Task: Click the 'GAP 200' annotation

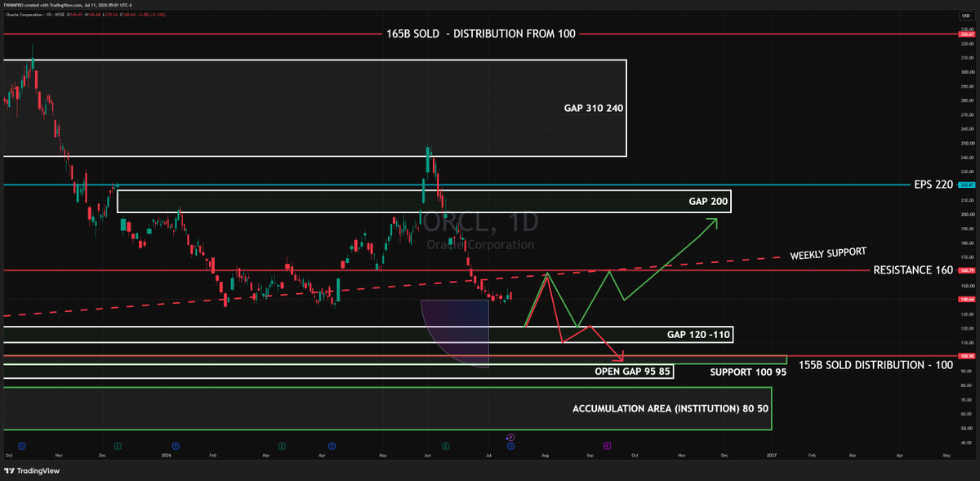Action: [x=709, y=201]
